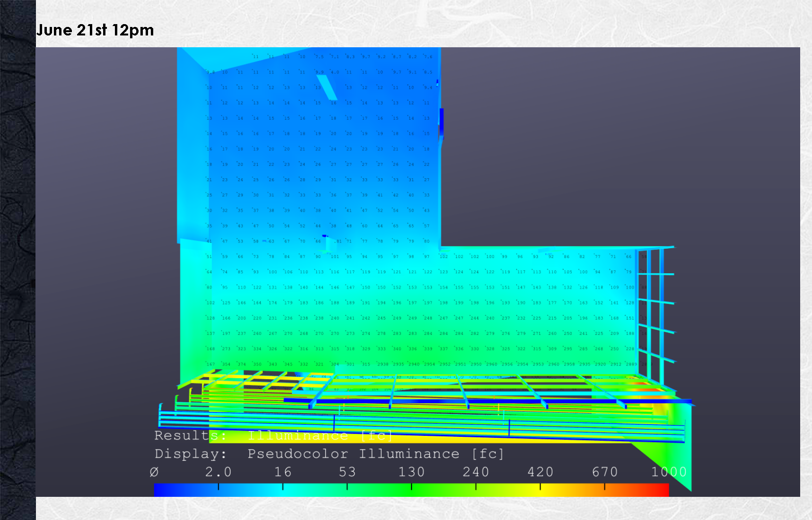This screenshot has height=520, width=812.
Task: Click the 53 legend value
Action: click(347, 472)
